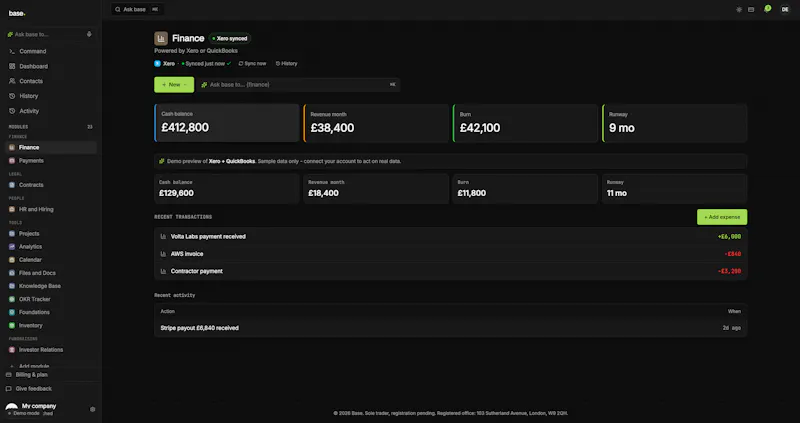Click the Contracts module icon
800x423 pixels.
12,185
